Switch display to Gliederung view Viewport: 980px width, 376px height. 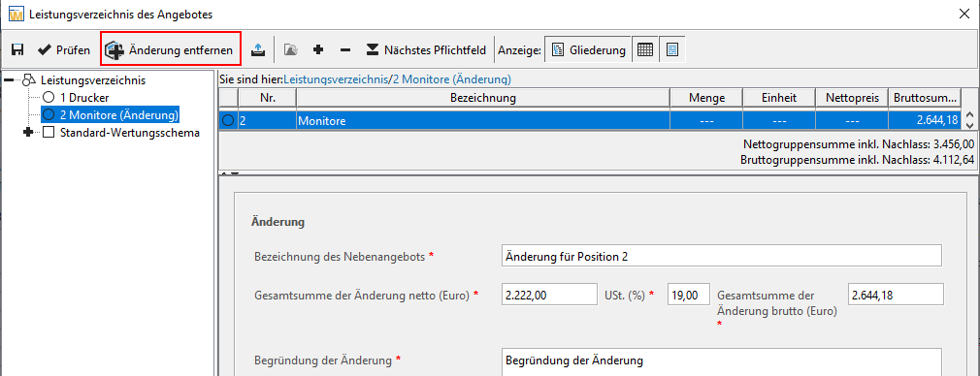point(589,50)
